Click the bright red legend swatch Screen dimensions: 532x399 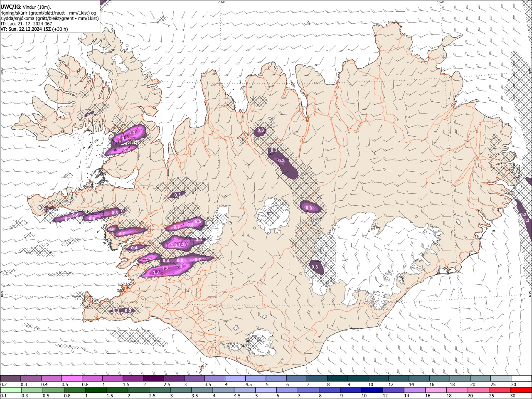520,390
